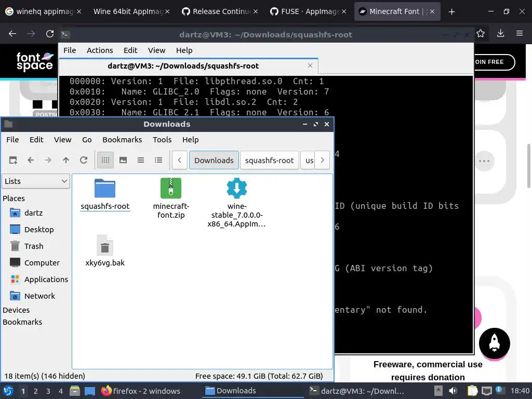The height and width of the screenshot is (399, 532).
Task: Open View menu in Downloads window
Action: (x=63, y=140)
